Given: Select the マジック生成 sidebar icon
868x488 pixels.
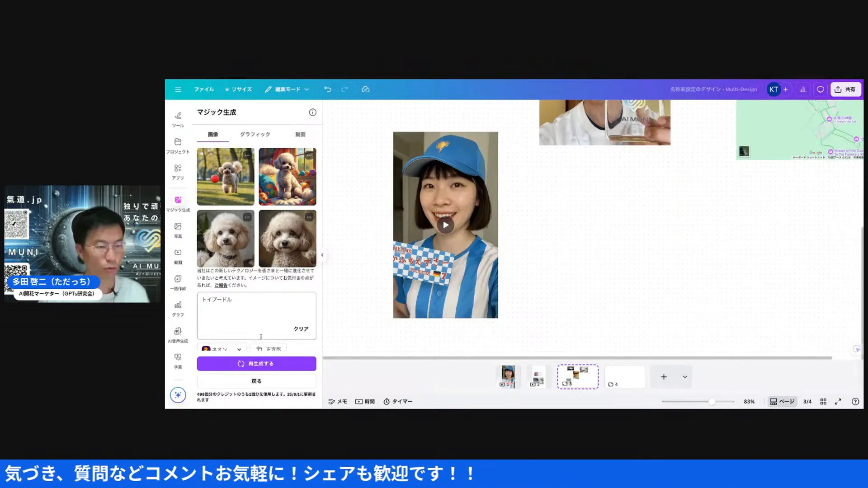Looking at the screenshot, I should pos(178,203).
